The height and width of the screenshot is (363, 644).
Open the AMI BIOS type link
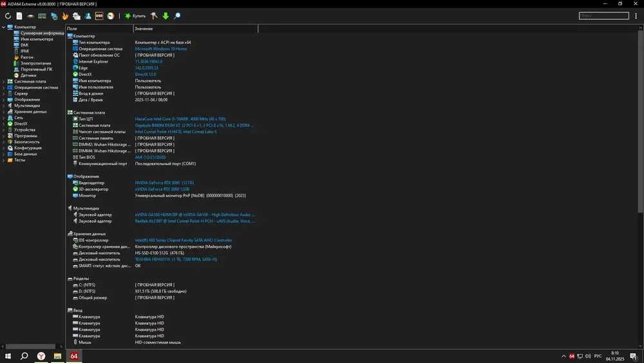pos(150,157)
